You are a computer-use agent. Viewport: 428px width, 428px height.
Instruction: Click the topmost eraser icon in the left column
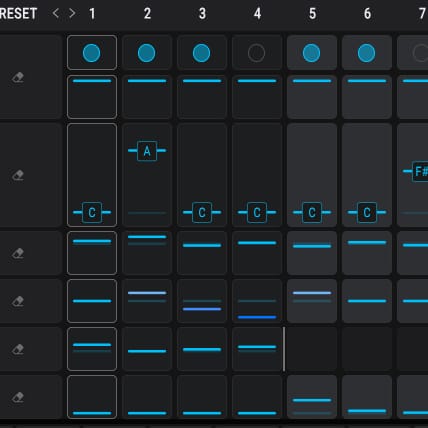18,77
